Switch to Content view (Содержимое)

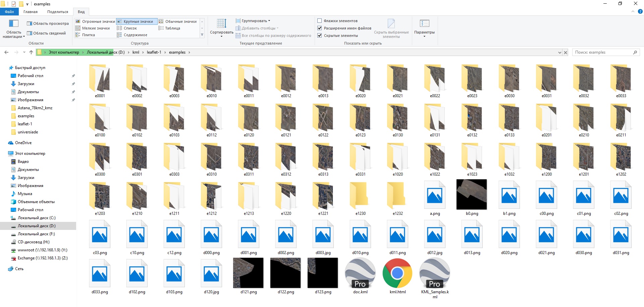132,35
